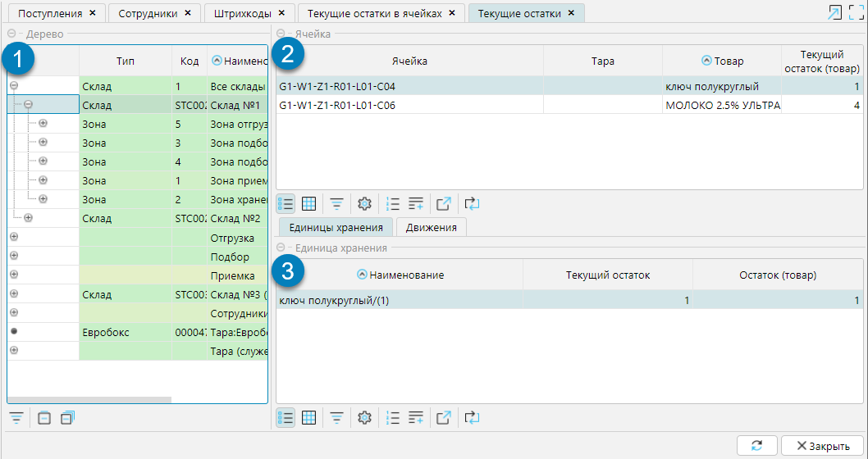Close the Текущие остатки в ячейках tab

(452, 13)
